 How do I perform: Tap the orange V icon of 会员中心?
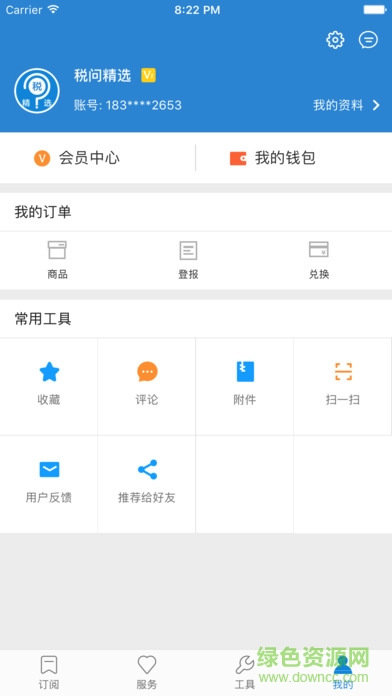pyautogui.click(x=42, y=158)
